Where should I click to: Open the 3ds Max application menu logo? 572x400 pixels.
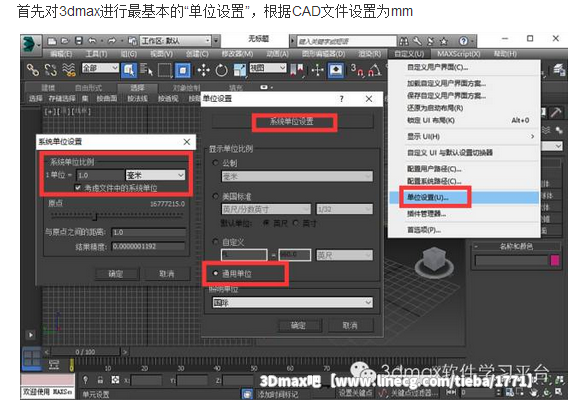pyautogui.click(x=30, y=44)
